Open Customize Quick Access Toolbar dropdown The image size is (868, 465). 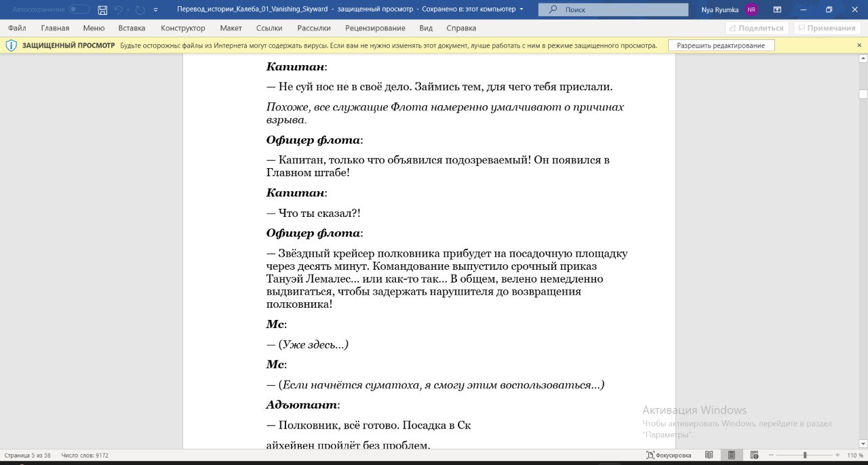coord(156,10)
